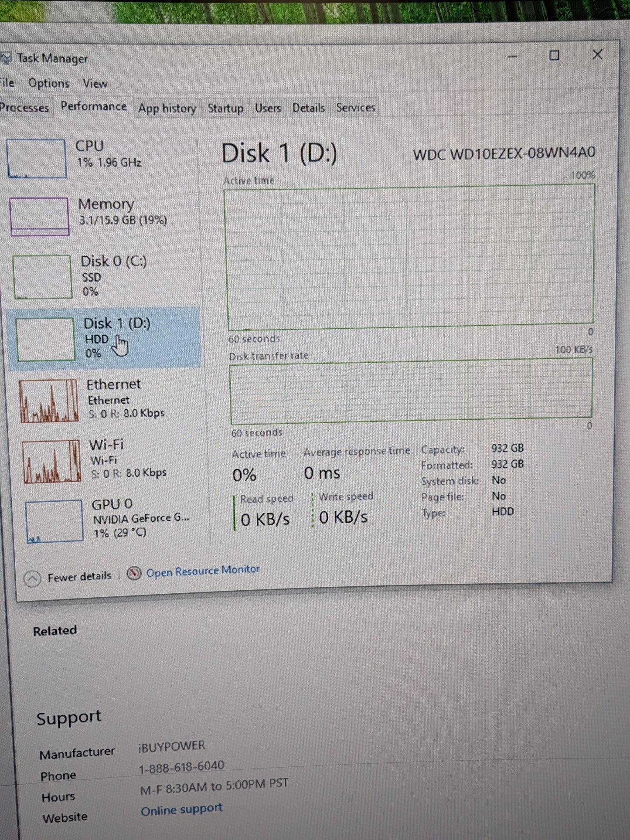Switch to the Processes tab
Viewport: 630px width, 840px height.
point(24,107)
